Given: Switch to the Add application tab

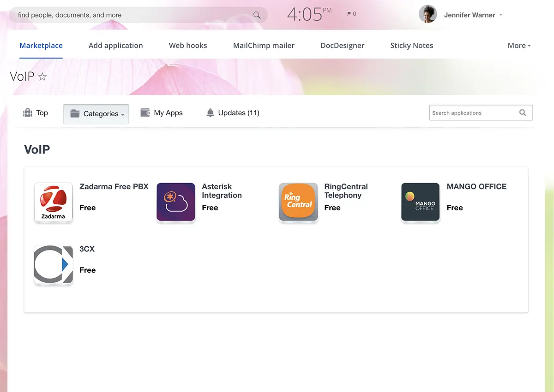Looking at the screenshot, I should point(115,46).
